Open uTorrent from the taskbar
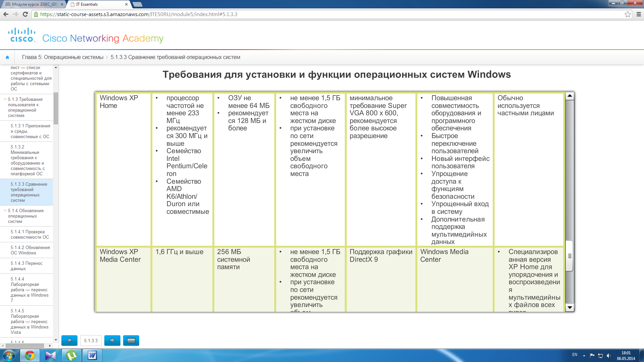Screen dimensions: 644x362 pos(71,355)
